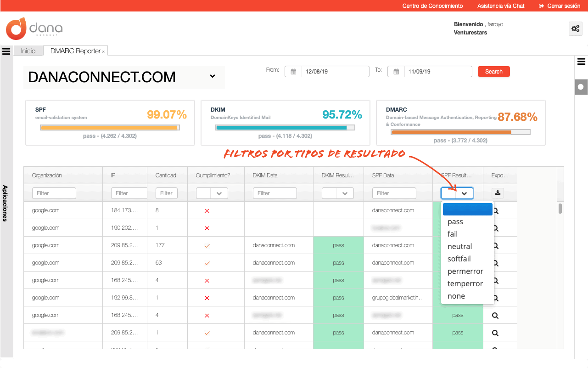This screenshot has height=368, width=588.
Task: Click the 184.173 IP cell
Action: pos(125,210)
